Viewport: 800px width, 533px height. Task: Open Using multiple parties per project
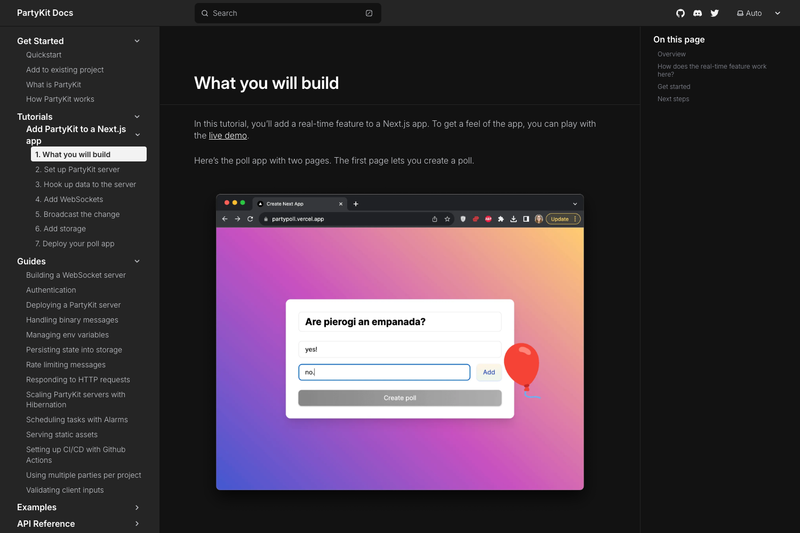pos(84,475)
